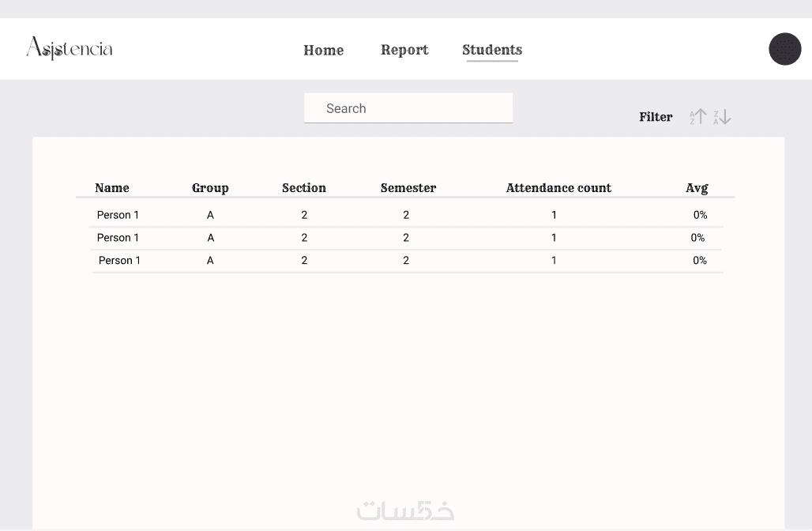
Task: Click the Name column header
Action: click(x=112, y=188)
